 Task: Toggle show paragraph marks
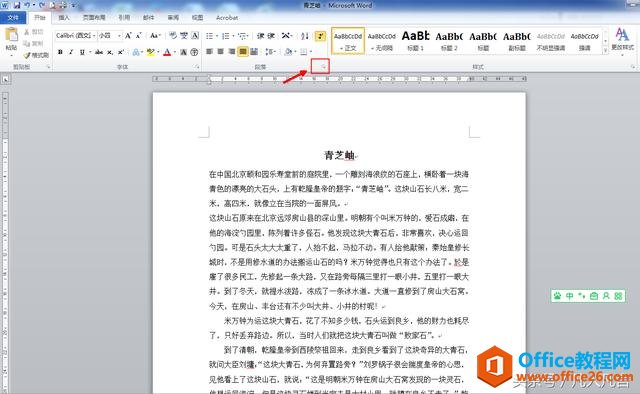click(x=320, y=36)
